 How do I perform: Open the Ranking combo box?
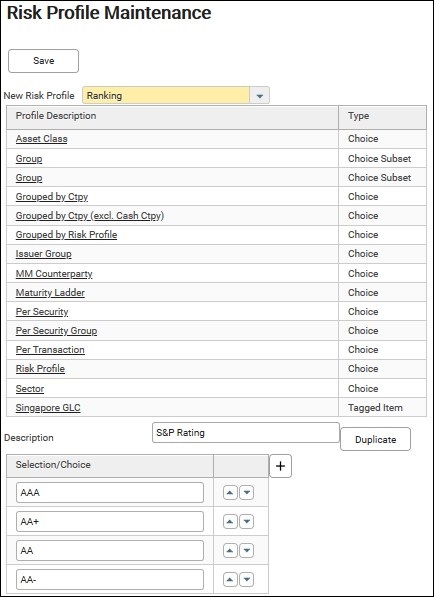pos(176,95)
